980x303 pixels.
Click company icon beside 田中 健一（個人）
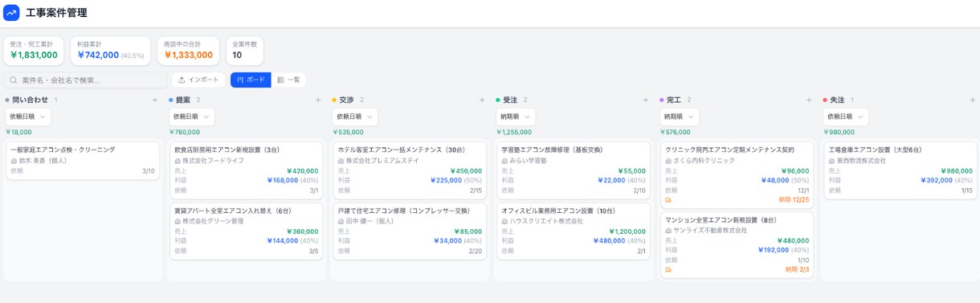point(341,221)
